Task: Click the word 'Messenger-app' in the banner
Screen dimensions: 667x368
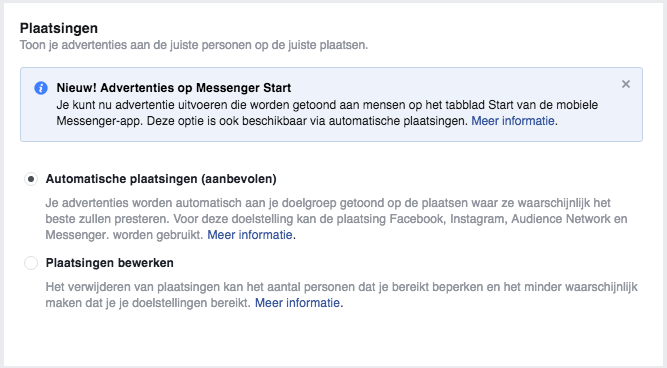Action: click(100, 121)
